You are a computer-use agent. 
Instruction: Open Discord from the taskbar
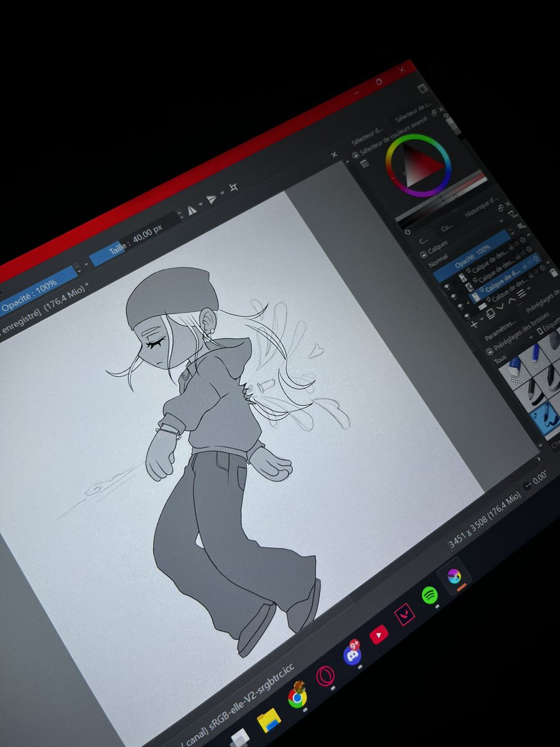tap(352, 655)
